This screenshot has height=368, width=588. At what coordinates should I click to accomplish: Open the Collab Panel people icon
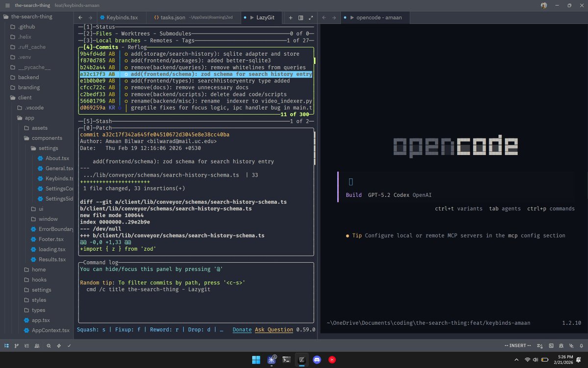(x=37, y=346)
